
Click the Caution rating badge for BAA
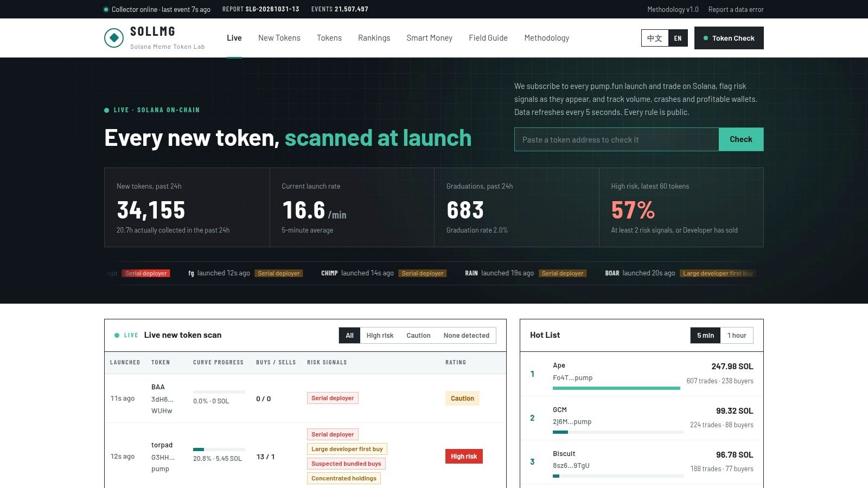[x=462, y=399]
